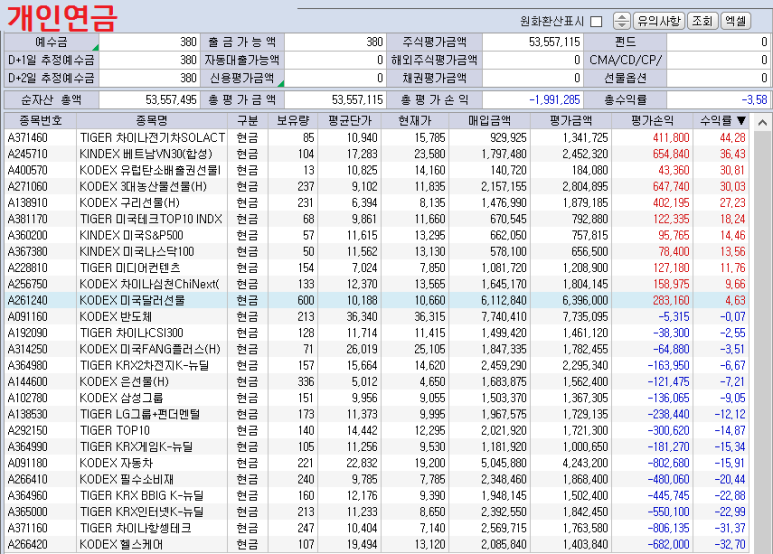Screen dimensions: 773x554
Task: Open the 유의사항 notice button
Action: tap(659, 21)
